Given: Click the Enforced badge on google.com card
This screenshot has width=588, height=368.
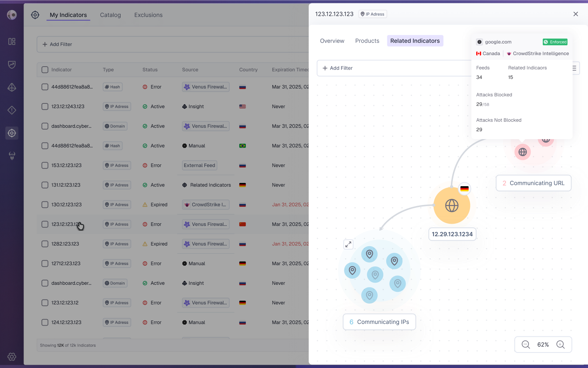Looking at the screenshot, I should [555, 42].
